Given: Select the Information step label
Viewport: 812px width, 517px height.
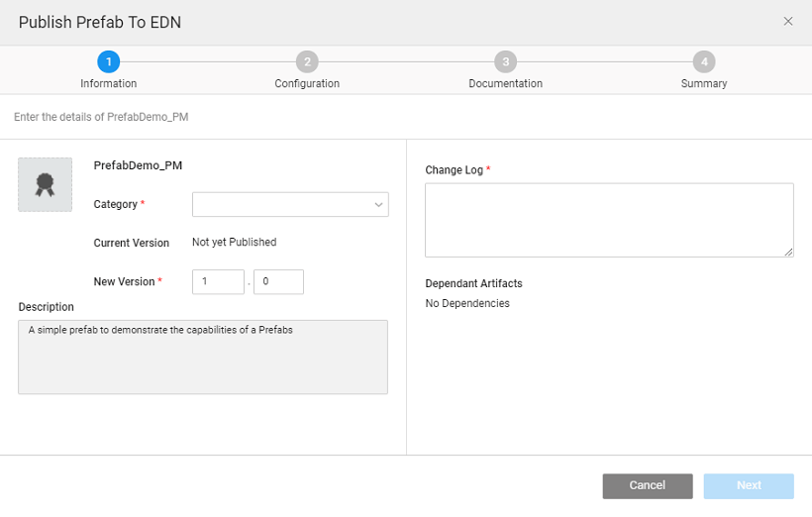Looking at the screenshot, I should 109,84.
